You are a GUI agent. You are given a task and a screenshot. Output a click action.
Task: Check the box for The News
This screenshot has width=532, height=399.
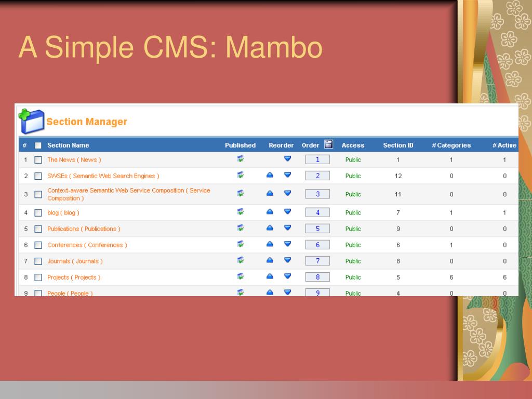click(38, 160)
